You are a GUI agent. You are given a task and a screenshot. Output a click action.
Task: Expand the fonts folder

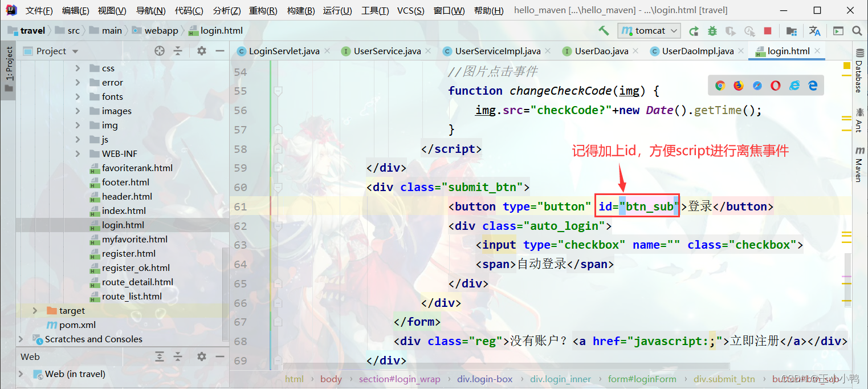[x=78, y=96]
